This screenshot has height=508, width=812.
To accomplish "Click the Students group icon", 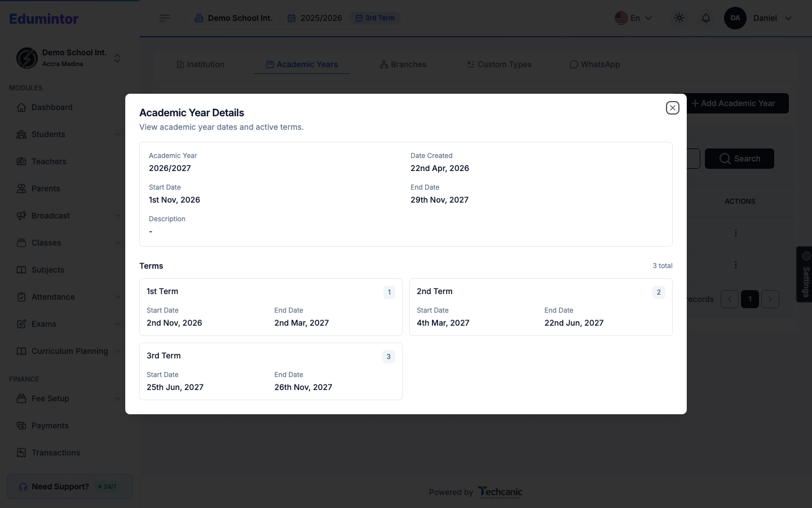I will pyautogui.click(x=21, y=134).
